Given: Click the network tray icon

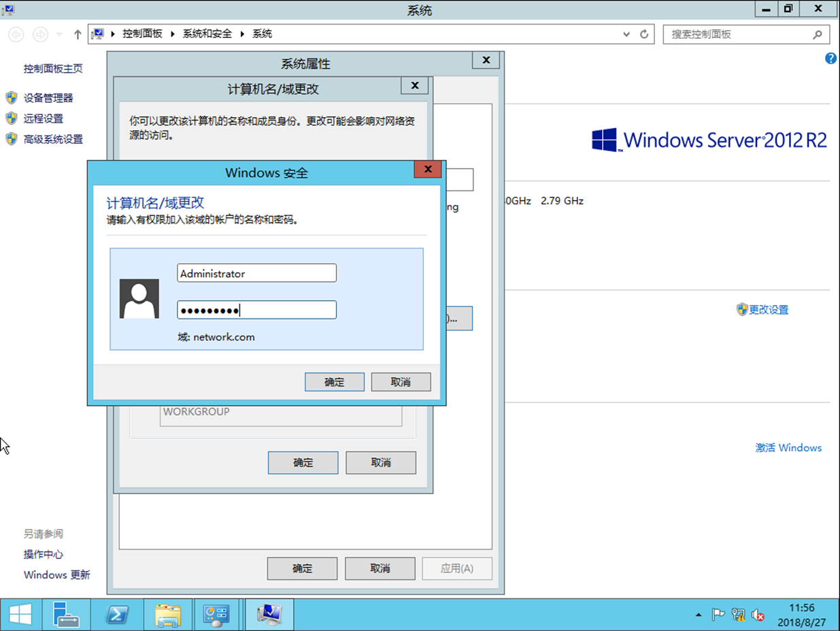Looking at the screenshot, I should [x=738, y=615].
